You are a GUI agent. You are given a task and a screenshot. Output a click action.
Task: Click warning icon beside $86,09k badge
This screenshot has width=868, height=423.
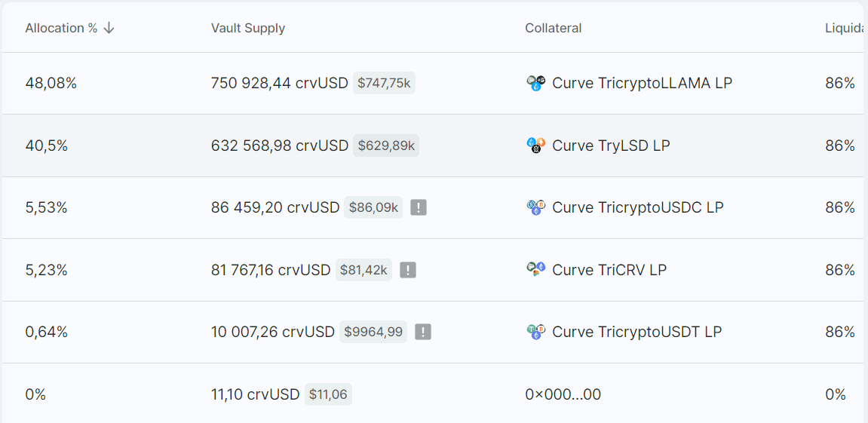[x=419, y=207]
